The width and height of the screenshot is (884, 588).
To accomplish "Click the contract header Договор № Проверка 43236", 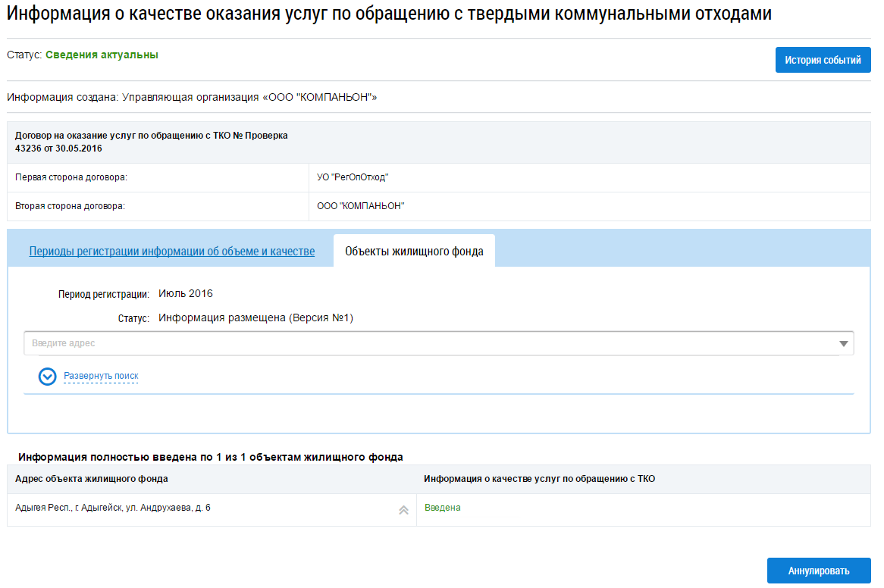I will (x=152, y=142).
